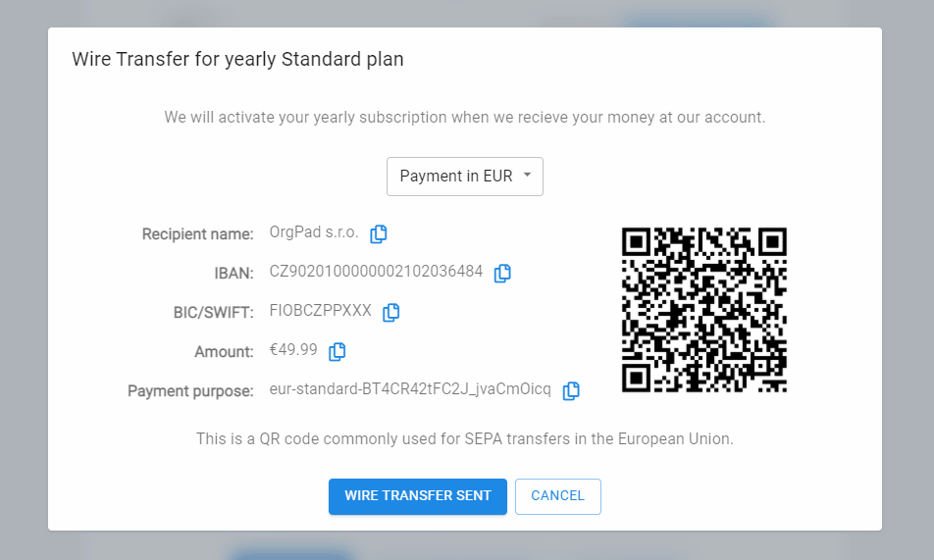Click the SEPA transfers QR code note

pos(465,438)
